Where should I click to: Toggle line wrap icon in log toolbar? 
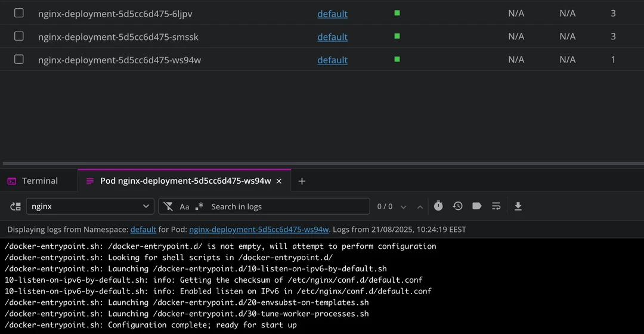pyautogui.click(x=496, y=206)
